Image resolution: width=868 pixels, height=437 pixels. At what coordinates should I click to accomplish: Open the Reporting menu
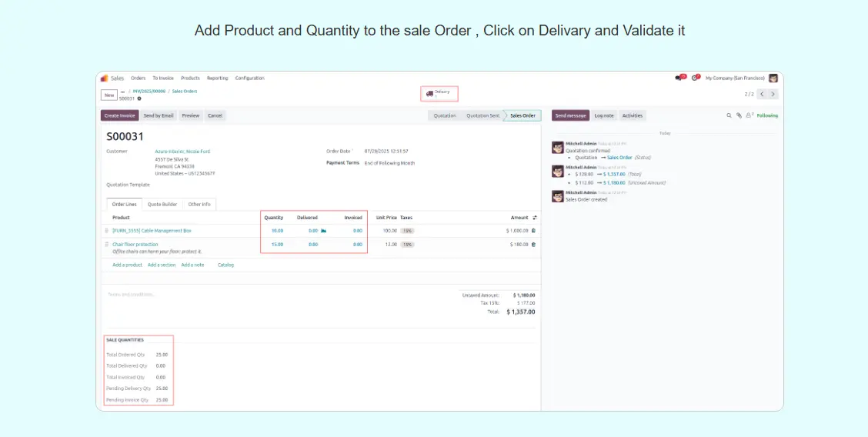tap(217, 78)
